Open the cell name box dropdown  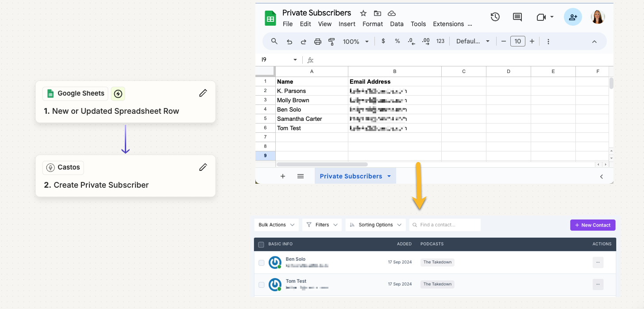[295, 60]
